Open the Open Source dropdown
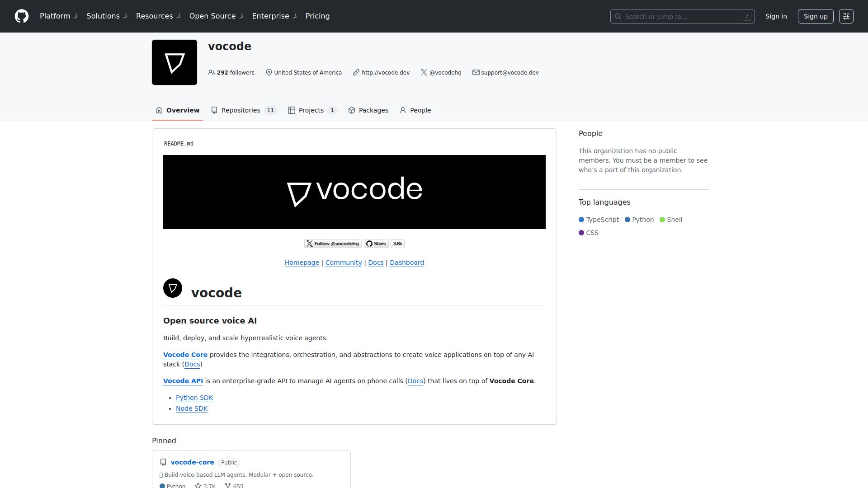Image resolution: width=868 pixels, height=488 pixels. pos(212,16)
